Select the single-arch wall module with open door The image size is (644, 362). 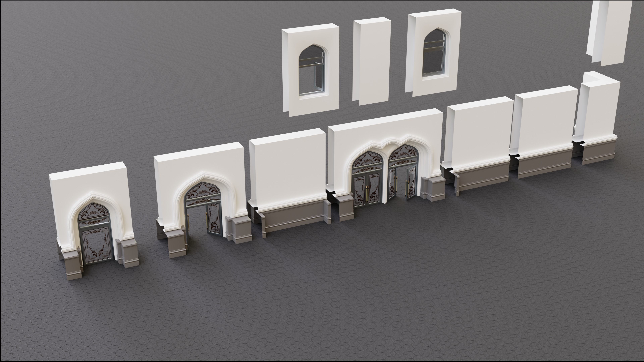tap(202, 200)
